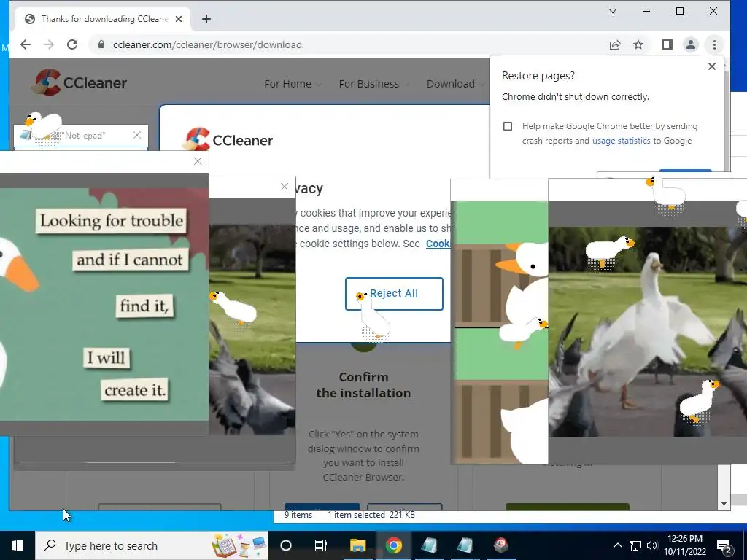Open the second notepad taskbar icon
Viewport: 747px width, 560px height.
(465, 545)
